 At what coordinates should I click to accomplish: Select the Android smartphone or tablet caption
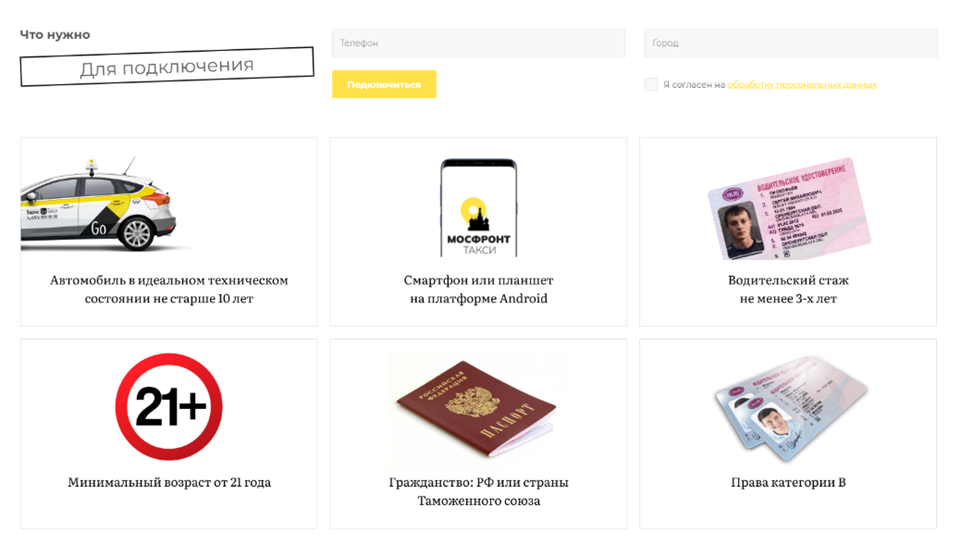(478, 289)
